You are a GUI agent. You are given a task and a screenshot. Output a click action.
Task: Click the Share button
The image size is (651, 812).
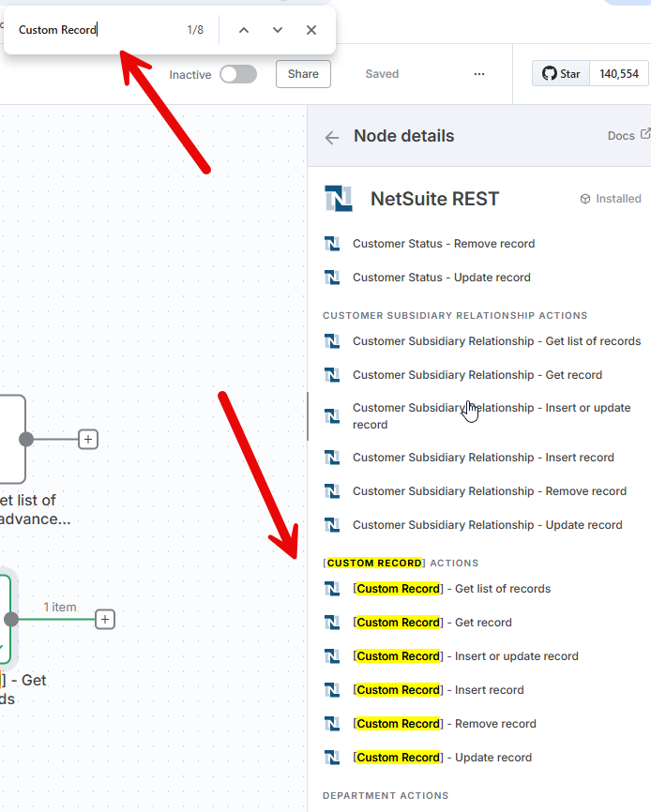tap(302, 73)
